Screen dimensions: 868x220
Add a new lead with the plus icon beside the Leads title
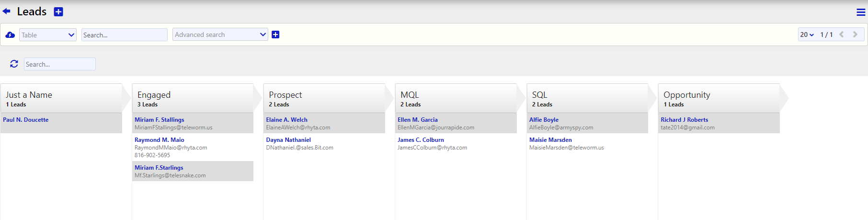[58, 12]
